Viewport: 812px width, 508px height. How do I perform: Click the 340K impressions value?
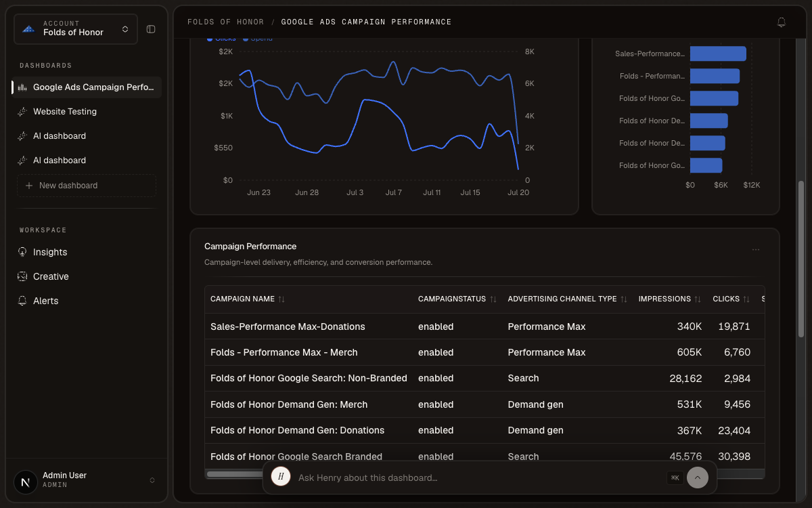coord(690,326)
